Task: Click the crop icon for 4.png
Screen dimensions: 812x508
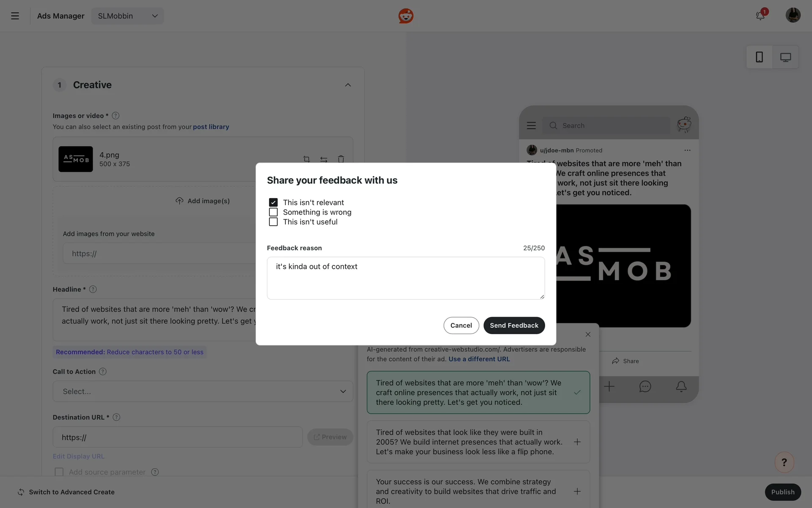Action: [307, 159]
